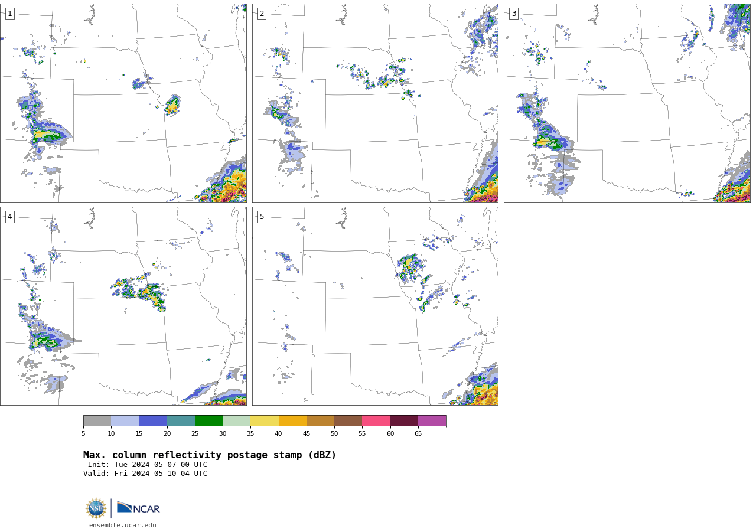Click the NCAR logo
The width and height of the screenshot is (756, 532).
point(138,508)
